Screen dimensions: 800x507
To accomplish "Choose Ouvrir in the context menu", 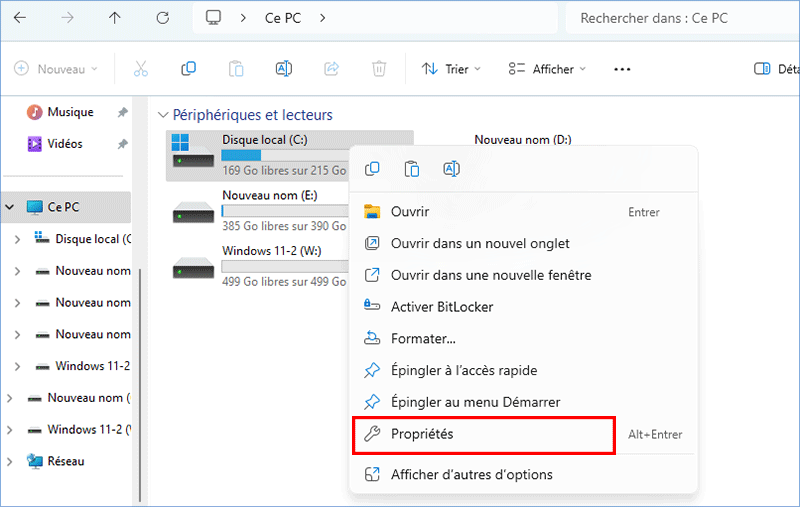I will [523, 212].
